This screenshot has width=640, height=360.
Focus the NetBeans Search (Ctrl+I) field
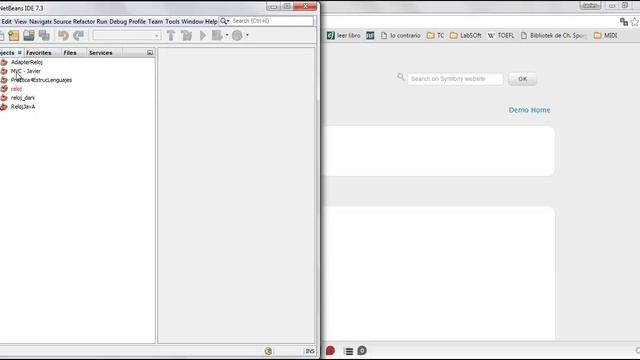(x=272, y=21)
